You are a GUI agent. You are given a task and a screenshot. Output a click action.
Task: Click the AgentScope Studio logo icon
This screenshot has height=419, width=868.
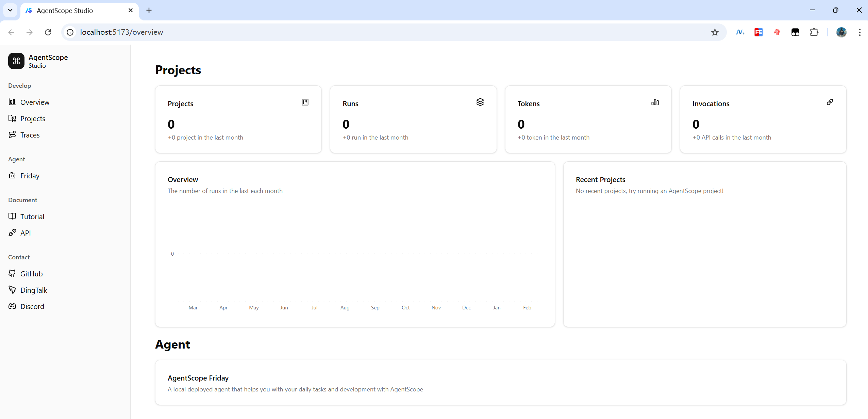point(16,61)
